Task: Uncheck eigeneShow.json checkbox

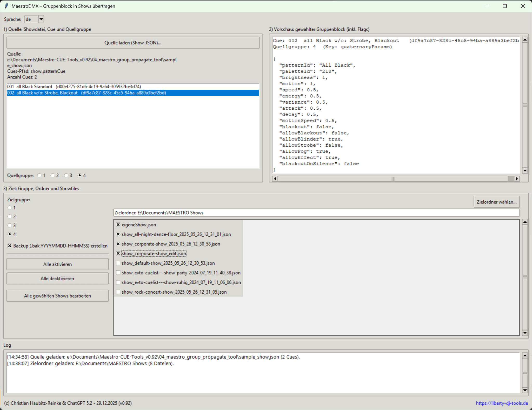Action: pyautogui.click(x=118, y=224)
